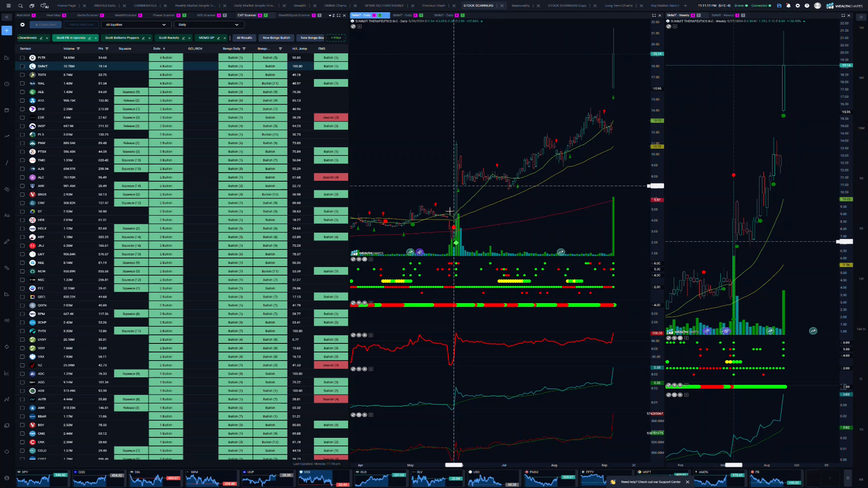Open the Bongo weekly column filter
868x488 pixels.
pyautogui.click(x=280, y=49)
